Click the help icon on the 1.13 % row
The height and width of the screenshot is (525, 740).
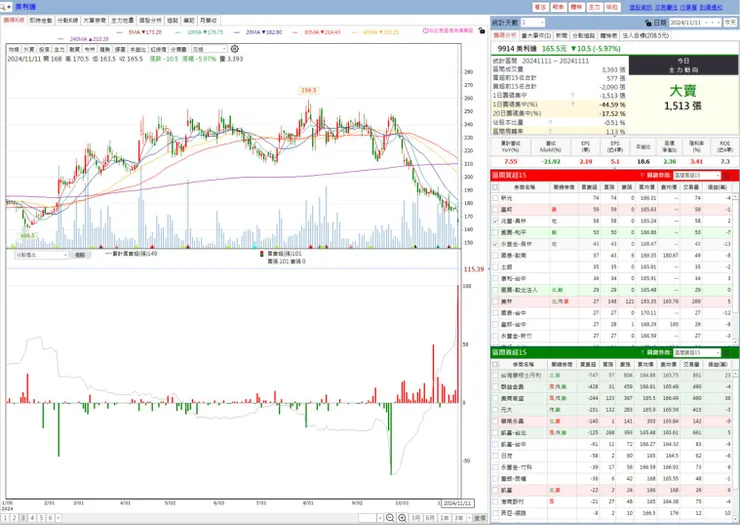click(550, 131)
